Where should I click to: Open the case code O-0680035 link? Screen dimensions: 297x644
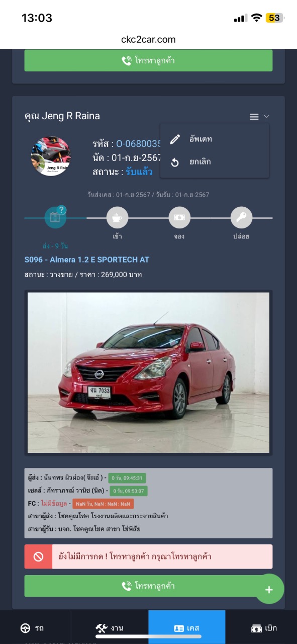(x=138, y=144)
